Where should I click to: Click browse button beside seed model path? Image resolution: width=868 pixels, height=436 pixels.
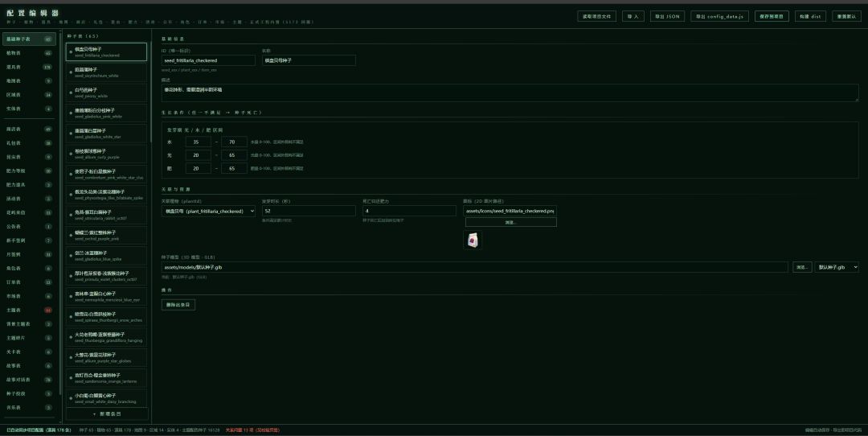click(x=802, y=267)
